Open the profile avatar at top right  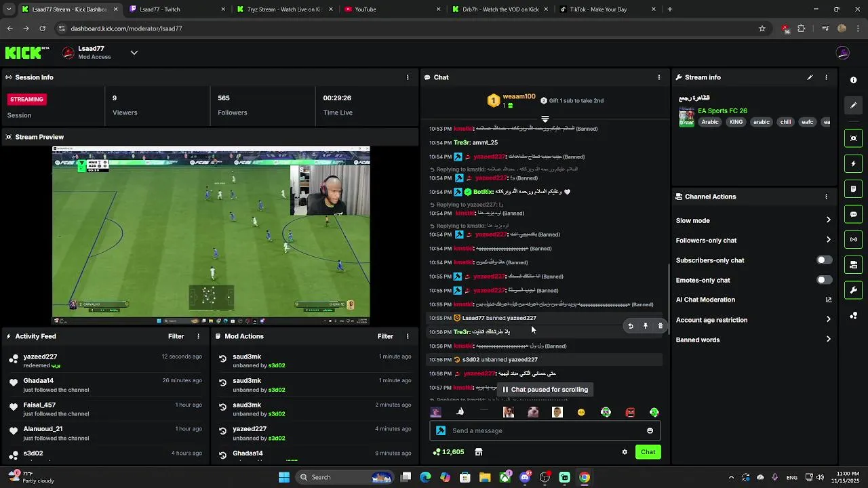pos(843,53)
